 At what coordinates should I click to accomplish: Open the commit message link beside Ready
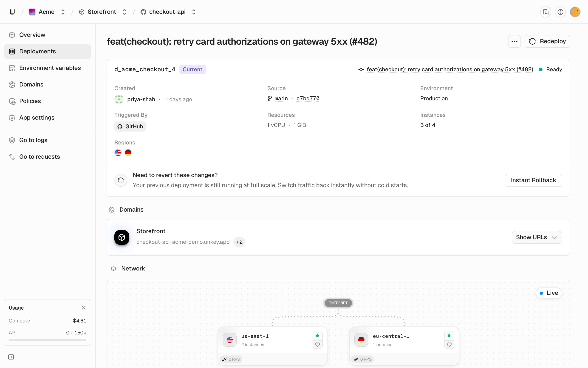(x=450, y=69)
